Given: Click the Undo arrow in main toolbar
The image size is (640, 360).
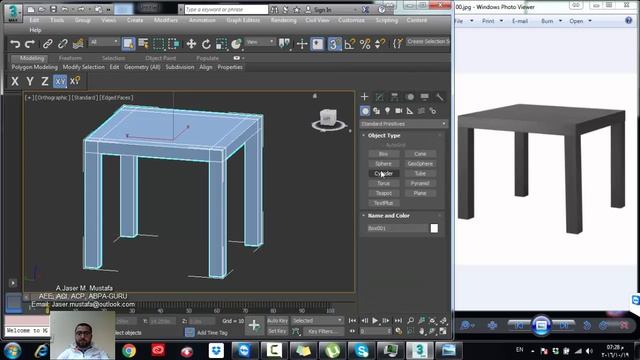Looking at the screenshot, I should point(15,44).
